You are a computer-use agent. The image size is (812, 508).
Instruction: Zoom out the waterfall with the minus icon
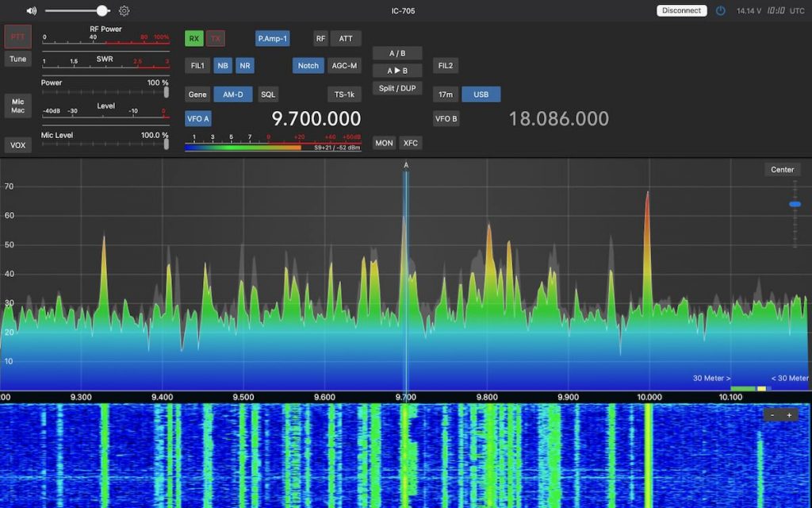click(773, 414)
